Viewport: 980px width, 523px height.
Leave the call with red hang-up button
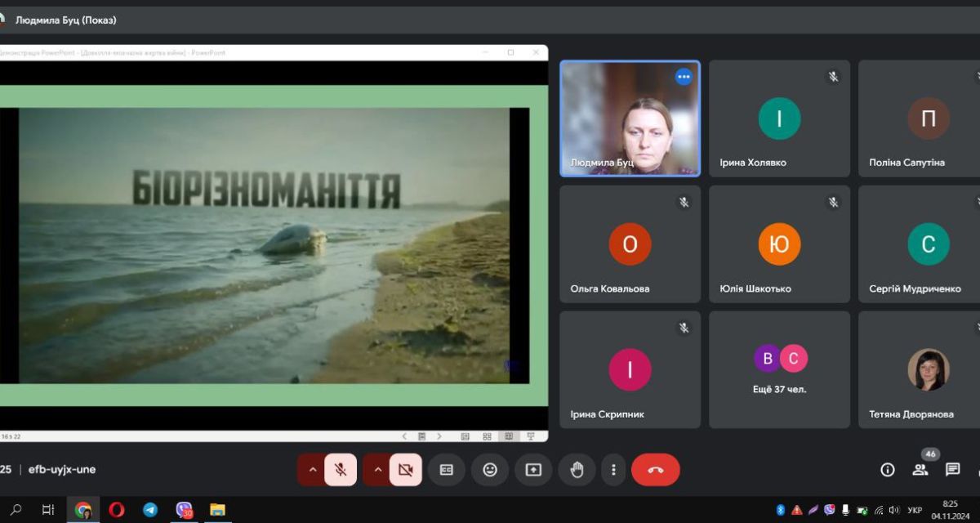(x=655, y=470)
